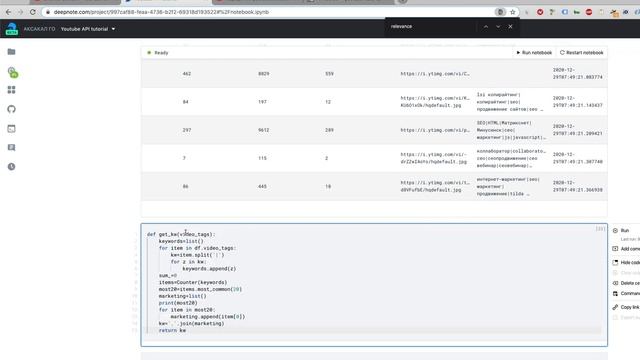Click the tags cell containing 'tilda'
This screenshot has height=360, width=640.
pyautogui.click(x=508, y=187)
